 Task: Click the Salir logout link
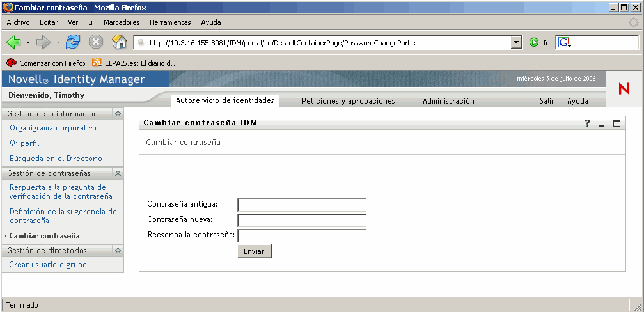coord(547,101)
